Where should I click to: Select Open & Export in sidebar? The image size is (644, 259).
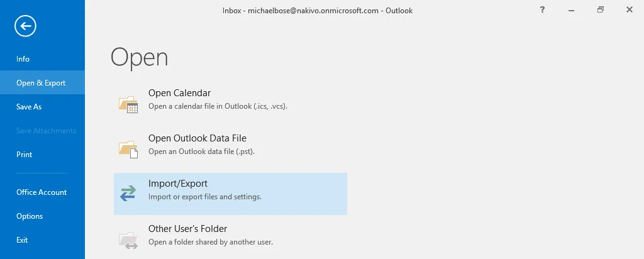tap(41, 83)
